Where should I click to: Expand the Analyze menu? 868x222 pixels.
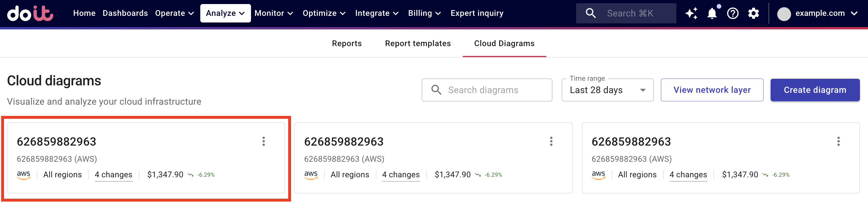(x=225, y=14)
